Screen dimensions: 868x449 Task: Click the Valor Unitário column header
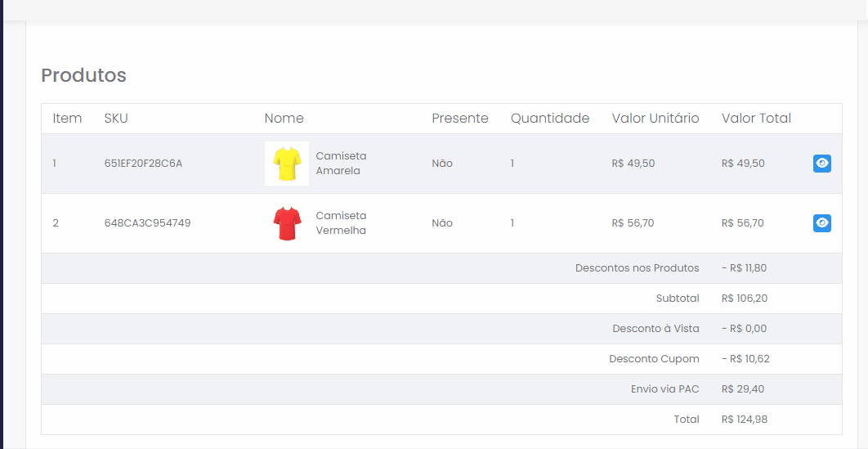[655, 118]
